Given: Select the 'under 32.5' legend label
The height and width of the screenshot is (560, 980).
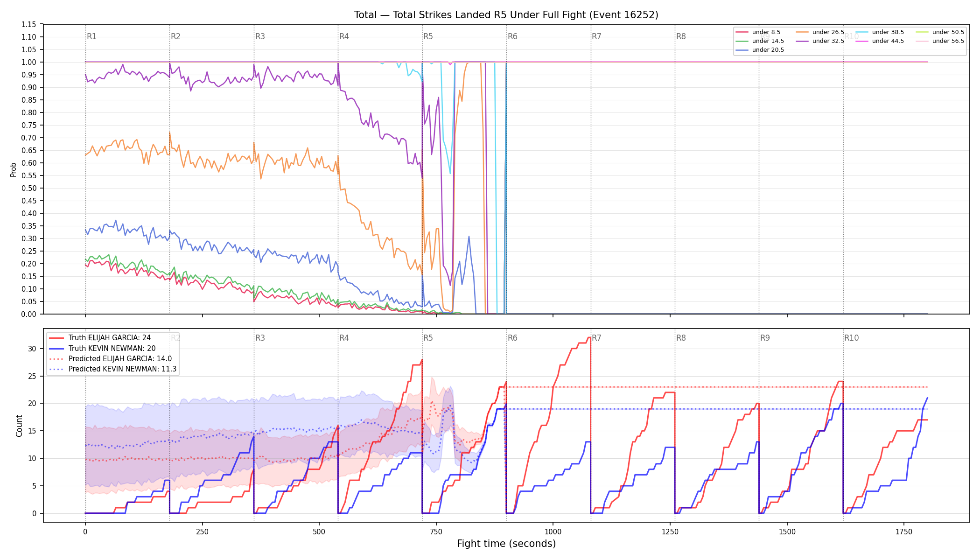Looking at the screenshot, I should pyautogui.click(x=828, y=41).
